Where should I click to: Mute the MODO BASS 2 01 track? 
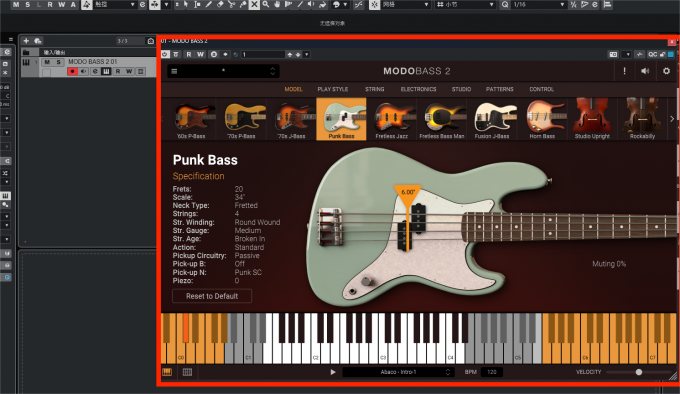[47, 62]
